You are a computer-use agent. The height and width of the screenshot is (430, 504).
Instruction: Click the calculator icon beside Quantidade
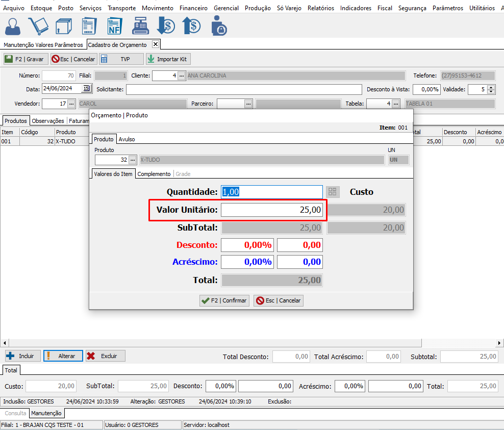[x=333, y=192]
